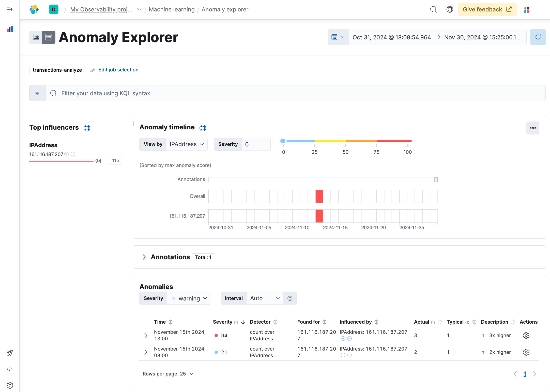Switch to Single Metric Viewer icon
Viewport: 550px width, 392px height.
(x=36, y=37)
